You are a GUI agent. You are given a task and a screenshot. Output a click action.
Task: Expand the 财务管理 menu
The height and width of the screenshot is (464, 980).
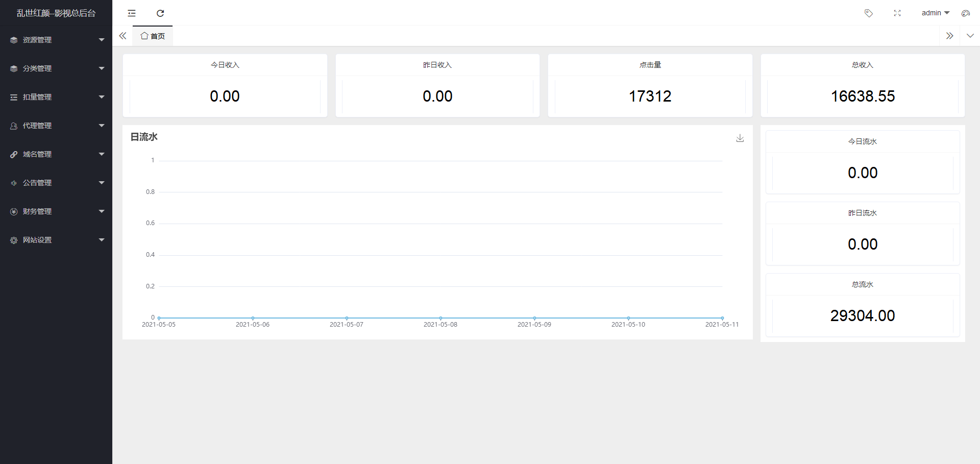tap(56, 211)
